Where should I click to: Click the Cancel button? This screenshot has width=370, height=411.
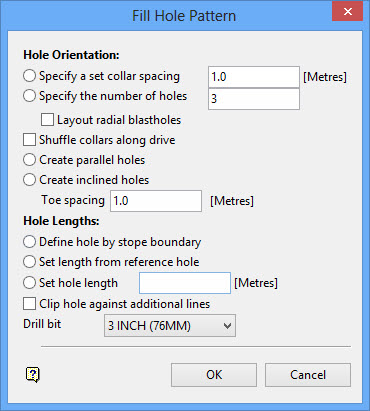coord(308,375)
